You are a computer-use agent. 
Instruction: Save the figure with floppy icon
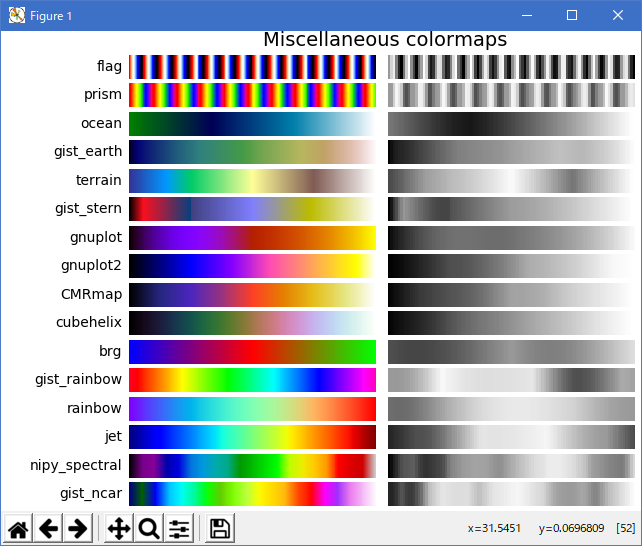pyautogui.click(x=220, y=528)
